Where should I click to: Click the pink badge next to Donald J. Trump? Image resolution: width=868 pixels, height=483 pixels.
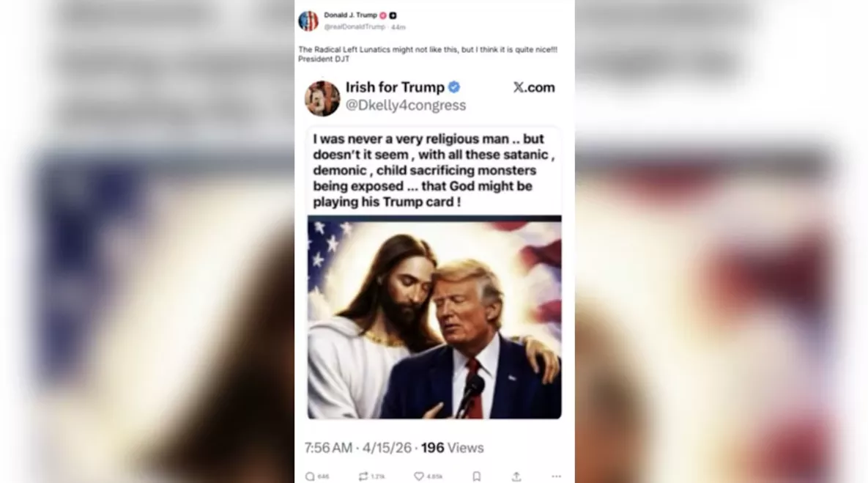[382, 15]
